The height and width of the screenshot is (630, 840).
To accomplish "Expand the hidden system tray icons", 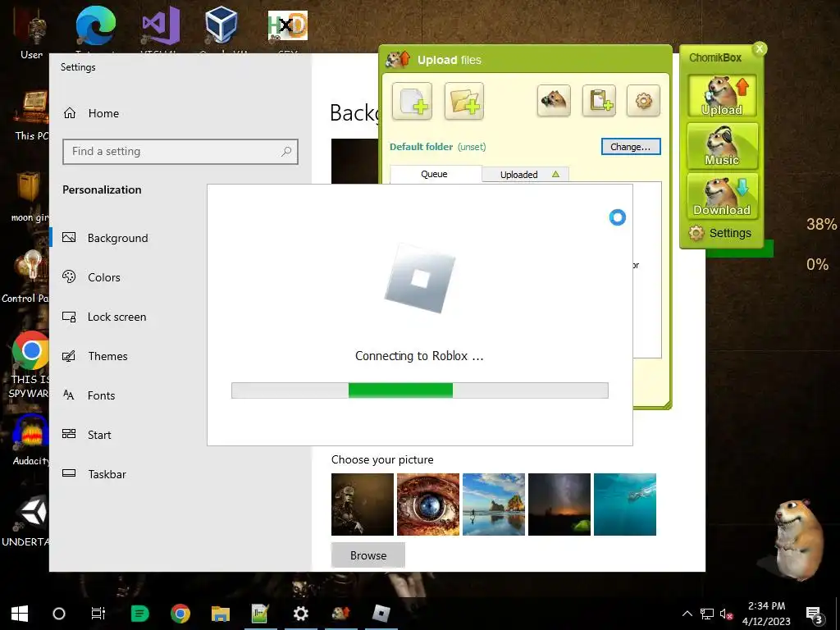I will [687, 614].
